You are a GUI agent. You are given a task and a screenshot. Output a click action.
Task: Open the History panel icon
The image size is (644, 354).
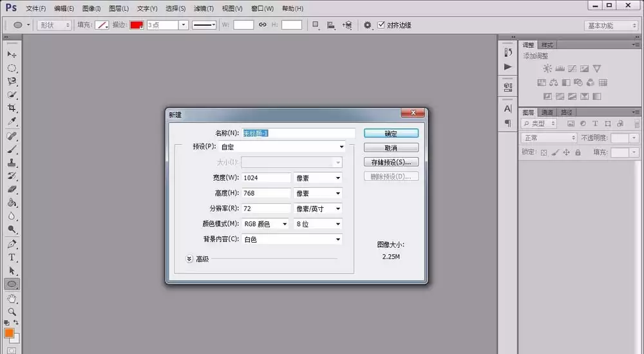pos(508,52)
